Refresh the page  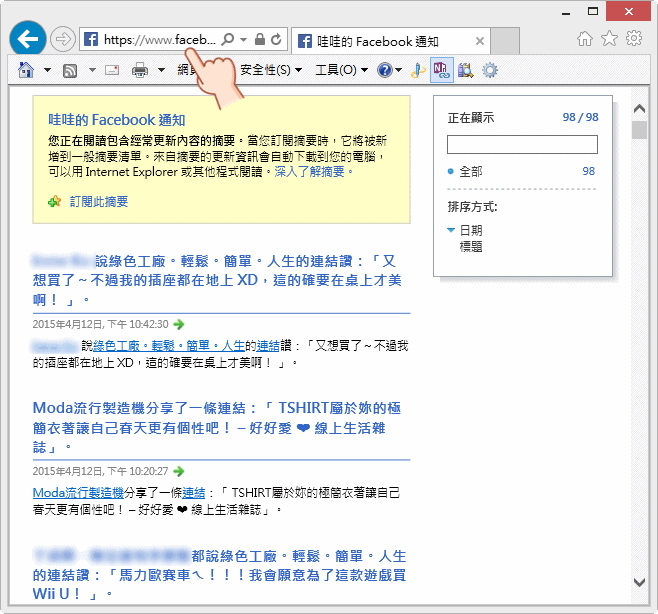(x=276, y=39)
